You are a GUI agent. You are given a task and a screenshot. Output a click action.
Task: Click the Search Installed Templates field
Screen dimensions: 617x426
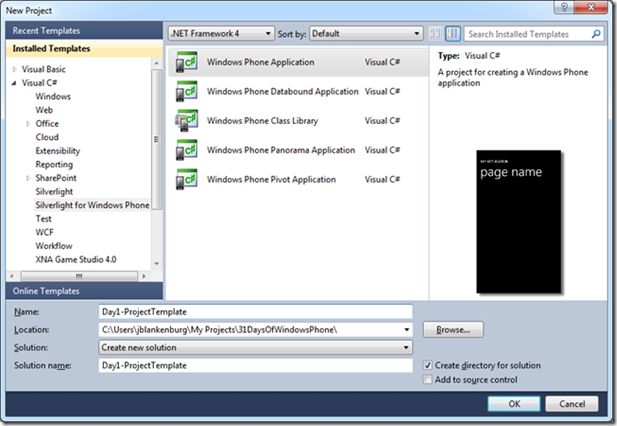(527, 34)
